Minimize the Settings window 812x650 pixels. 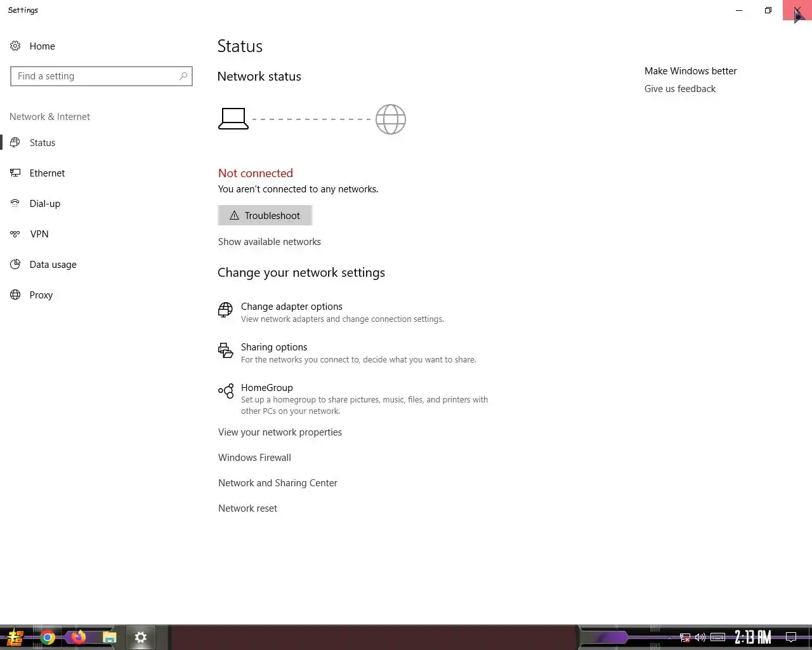(739, 10)
